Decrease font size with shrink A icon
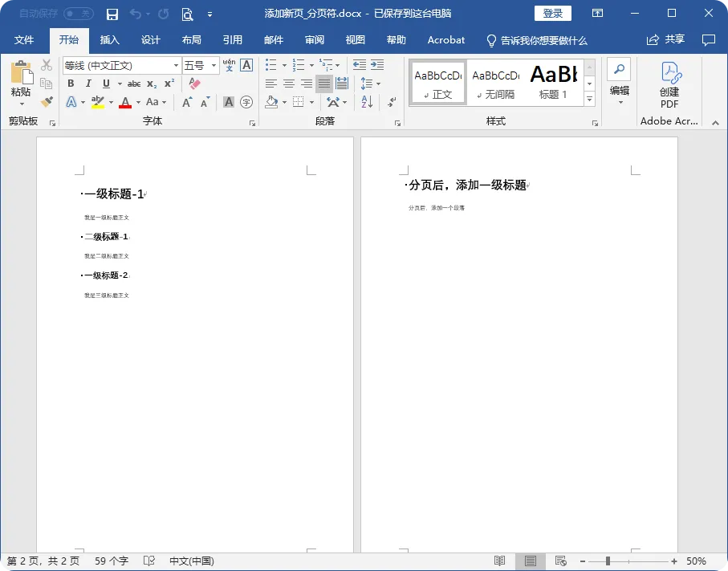Image resolution: width=728 pixels, height=571 pixels. 205,102
